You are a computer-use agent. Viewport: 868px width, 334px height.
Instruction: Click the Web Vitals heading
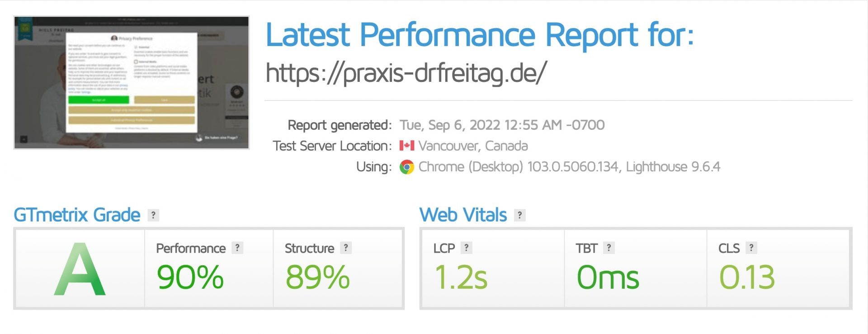click(x=463, y=215)
